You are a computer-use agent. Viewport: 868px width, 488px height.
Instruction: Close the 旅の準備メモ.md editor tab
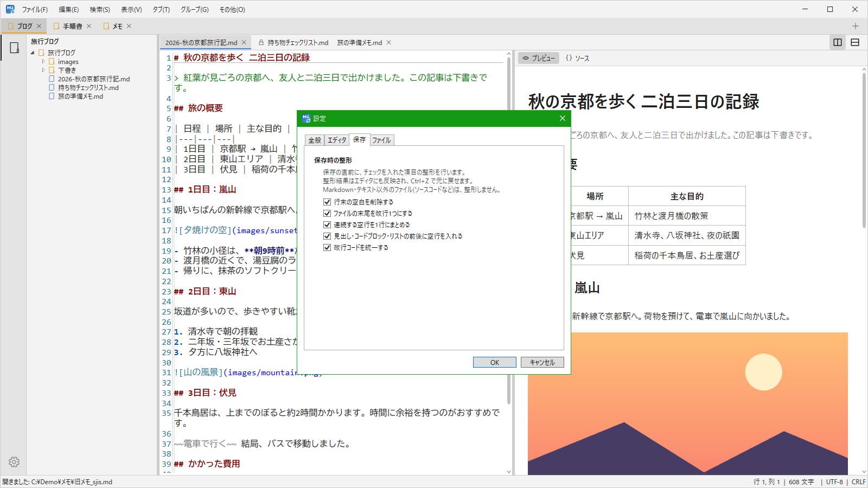[389, 42]
